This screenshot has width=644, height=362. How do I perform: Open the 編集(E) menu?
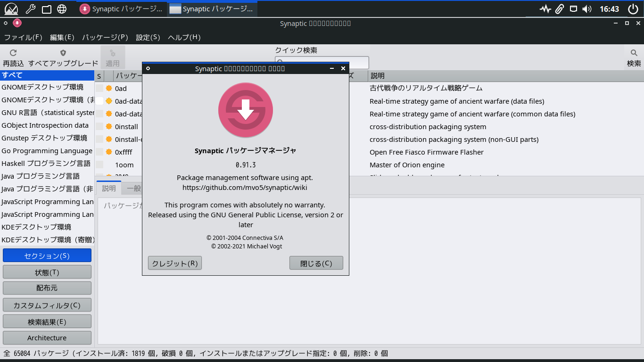pyautogui.click(x=62, y=37)
